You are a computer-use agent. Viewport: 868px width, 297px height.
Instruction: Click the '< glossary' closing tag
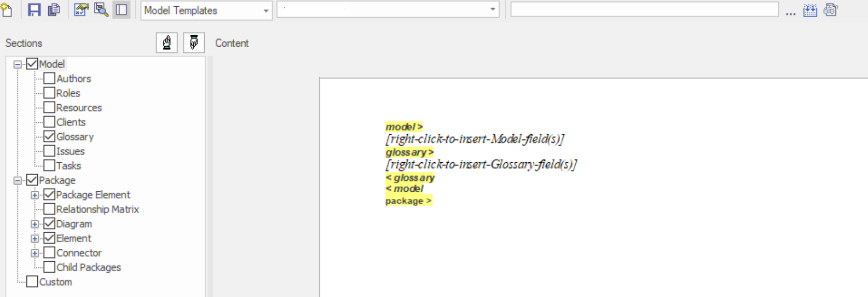click(x=410, y=177)
